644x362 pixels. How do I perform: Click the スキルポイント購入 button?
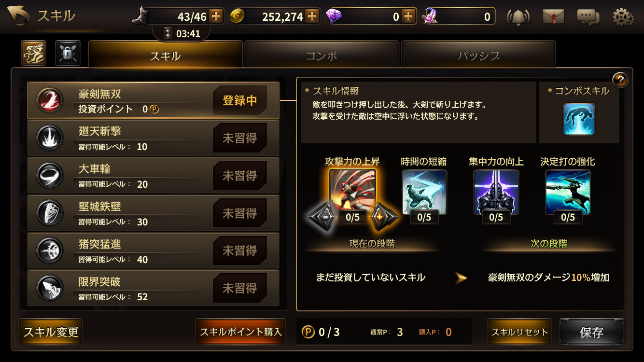pos(240,332)
